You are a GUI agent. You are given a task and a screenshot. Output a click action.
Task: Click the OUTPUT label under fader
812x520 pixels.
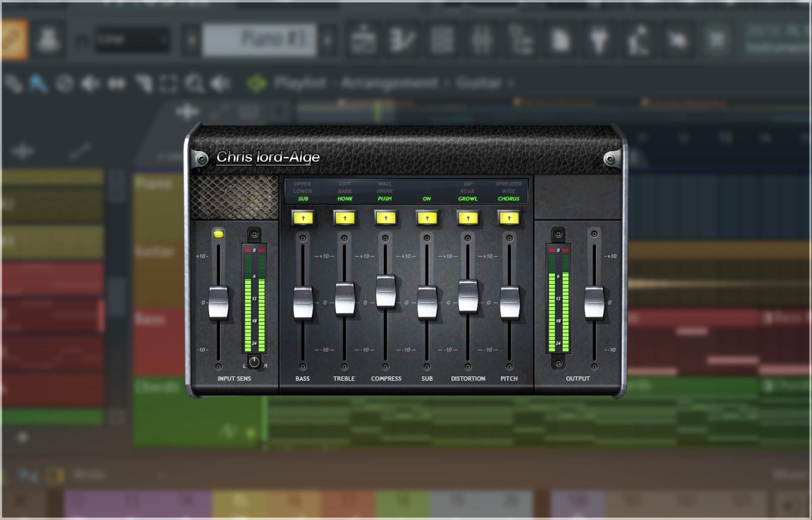coord(578,379)
